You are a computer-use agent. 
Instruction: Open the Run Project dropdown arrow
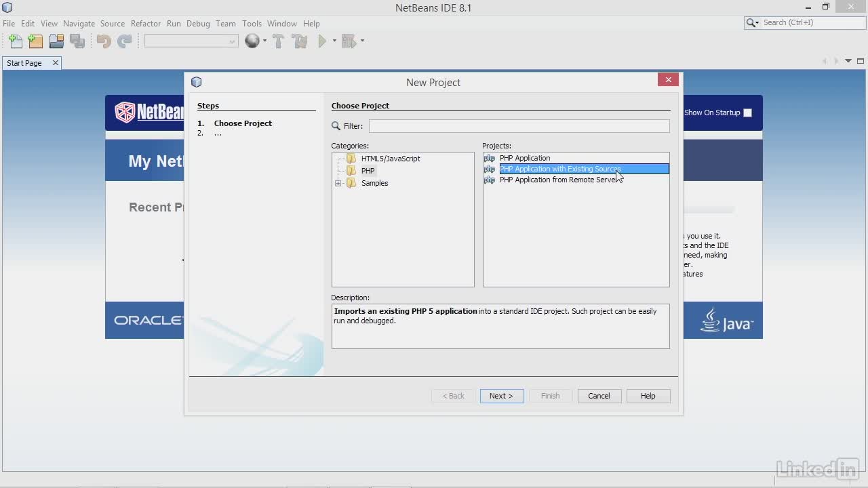[334, 41]
